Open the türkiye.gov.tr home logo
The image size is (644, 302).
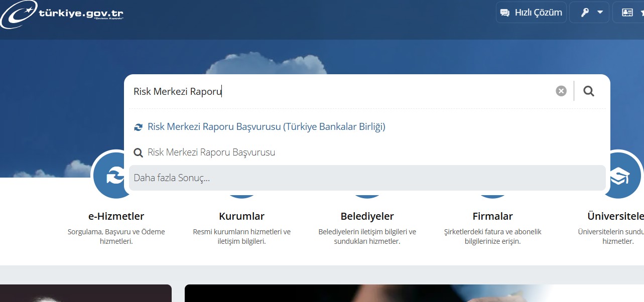click(x=62, y=14)
